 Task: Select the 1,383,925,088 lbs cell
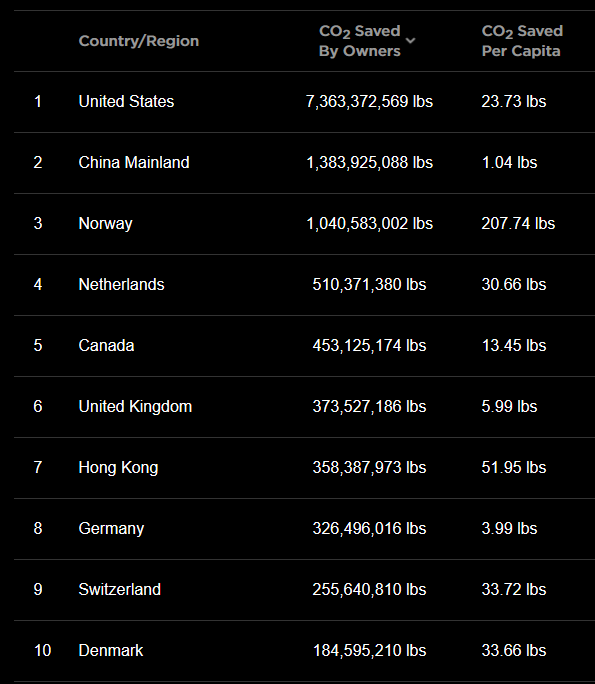point(369,163)
